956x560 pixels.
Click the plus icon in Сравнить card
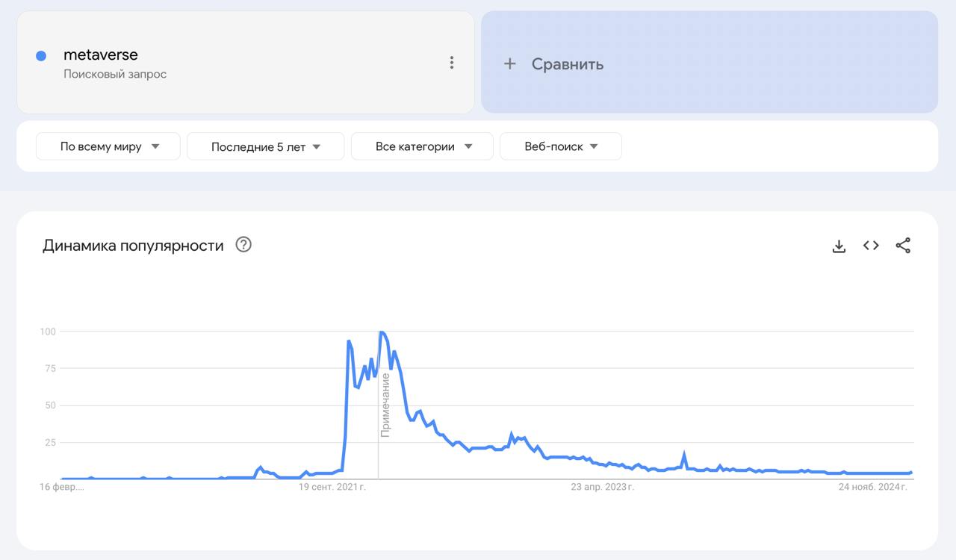(x=510, y=64)
